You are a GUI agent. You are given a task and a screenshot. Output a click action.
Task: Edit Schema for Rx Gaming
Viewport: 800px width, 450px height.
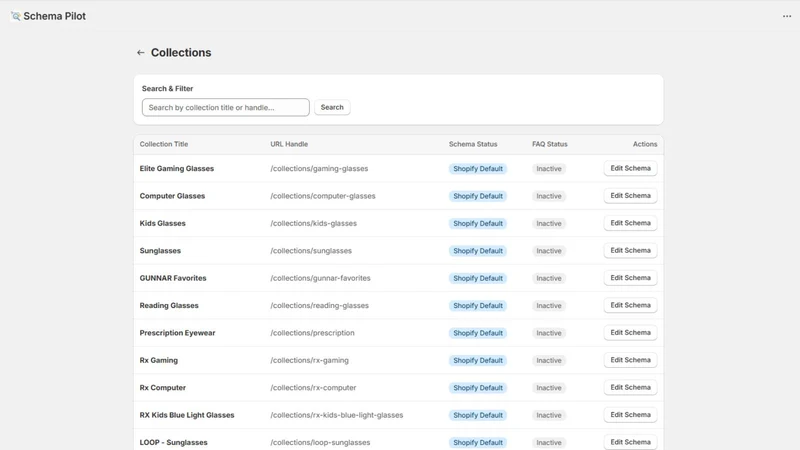630,360
